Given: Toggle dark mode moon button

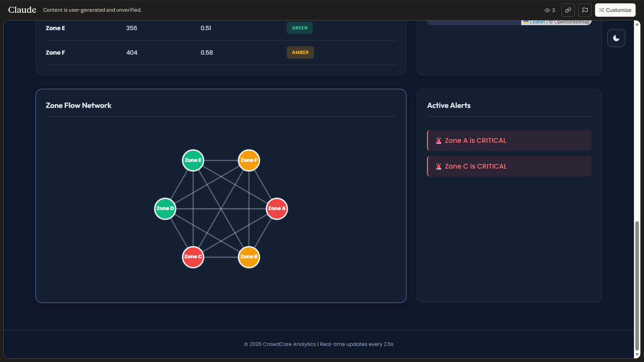Looking at the screenshot, I should [616, 38].
